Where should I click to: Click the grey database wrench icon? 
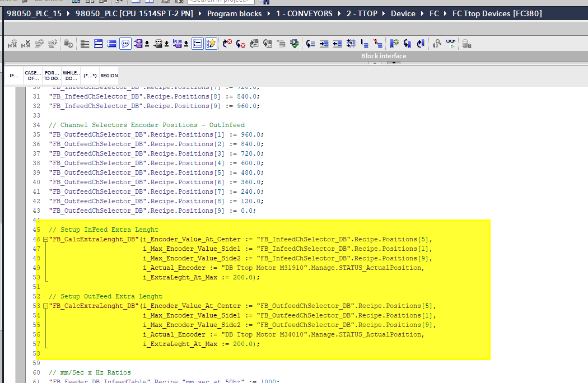coord(69,44)
